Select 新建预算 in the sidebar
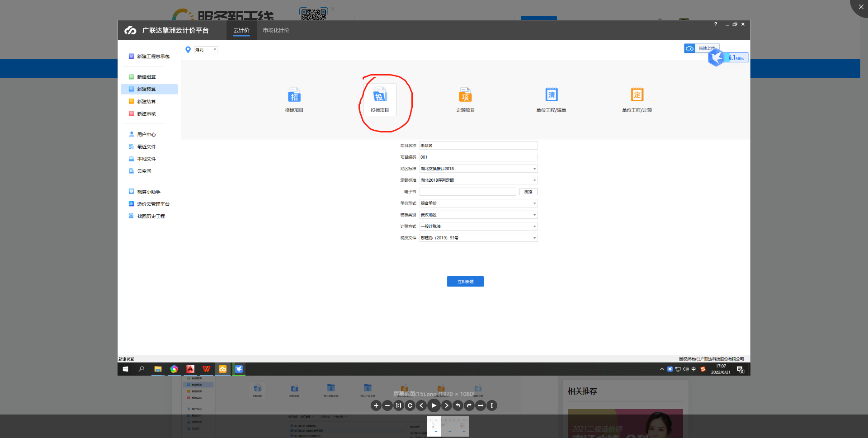 point(149,89)
